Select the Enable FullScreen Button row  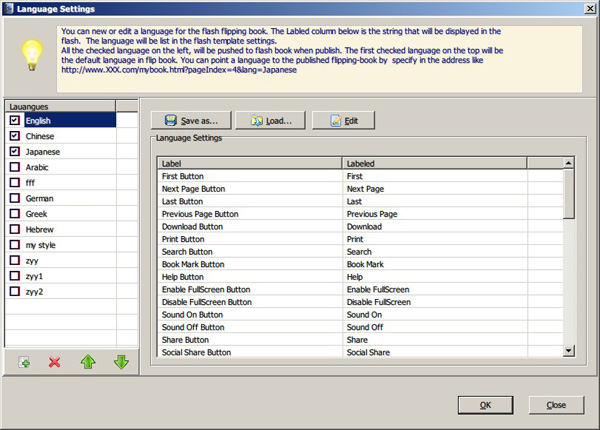[360, 290]
